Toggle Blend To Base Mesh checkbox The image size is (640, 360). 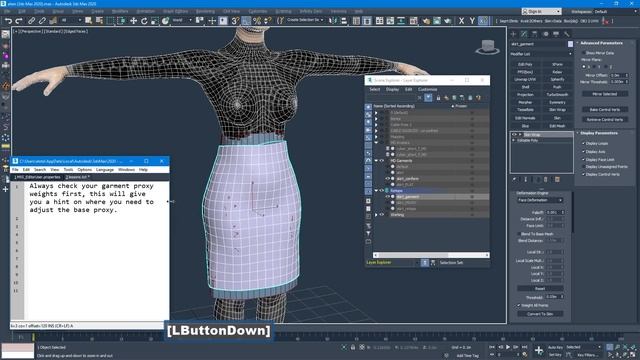coord(519,234)
